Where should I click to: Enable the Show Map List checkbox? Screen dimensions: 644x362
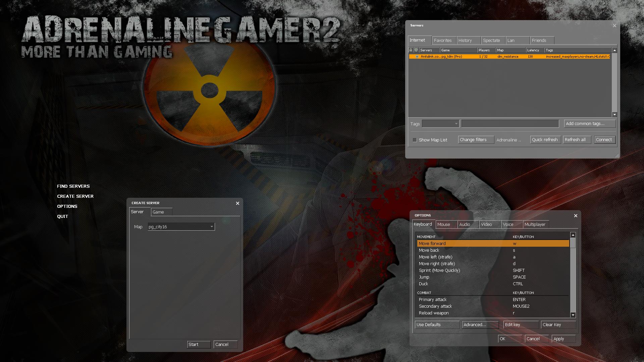[415, 140]
